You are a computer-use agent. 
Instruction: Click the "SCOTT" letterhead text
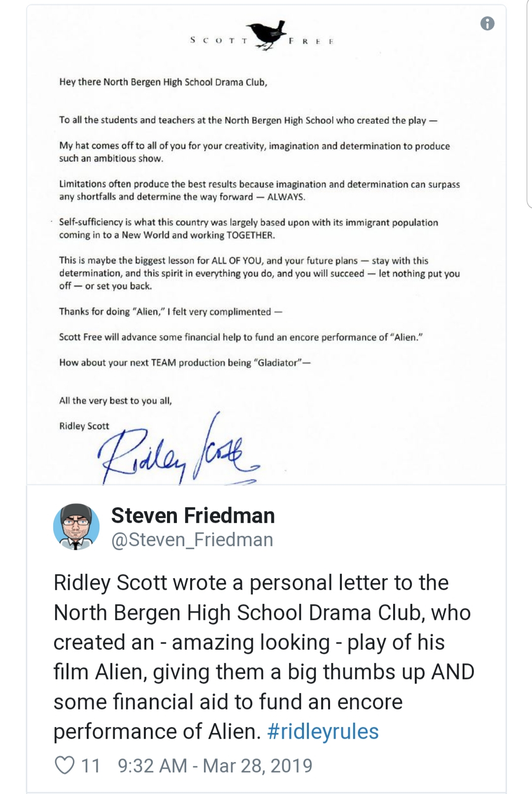[218, 40]
